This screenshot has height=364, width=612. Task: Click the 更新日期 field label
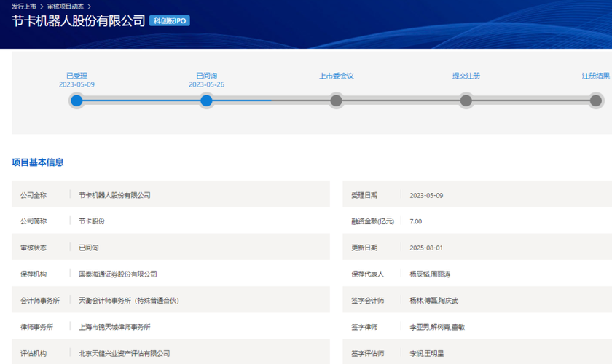pos(364,248)
